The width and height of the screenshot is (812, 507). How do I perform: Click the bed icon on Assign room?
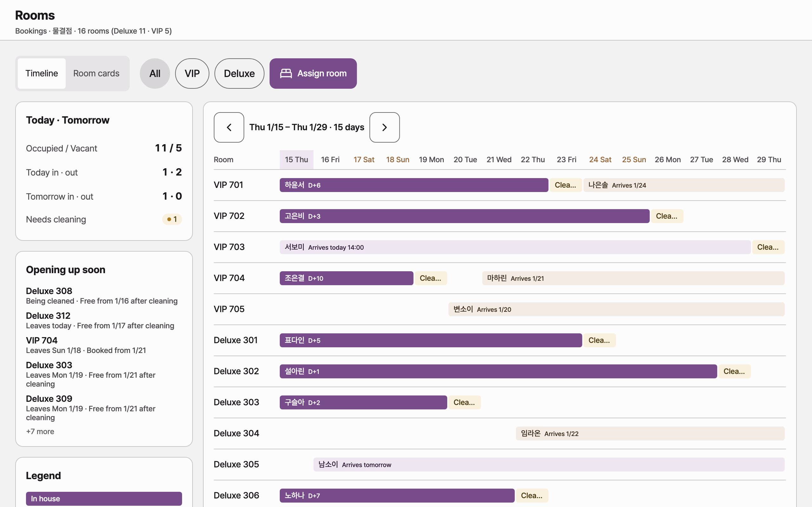click(286, 74)
